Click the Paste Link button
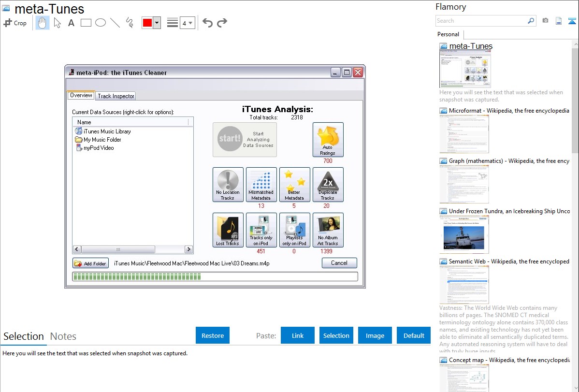Screen dimensions: 579x392 298,335
